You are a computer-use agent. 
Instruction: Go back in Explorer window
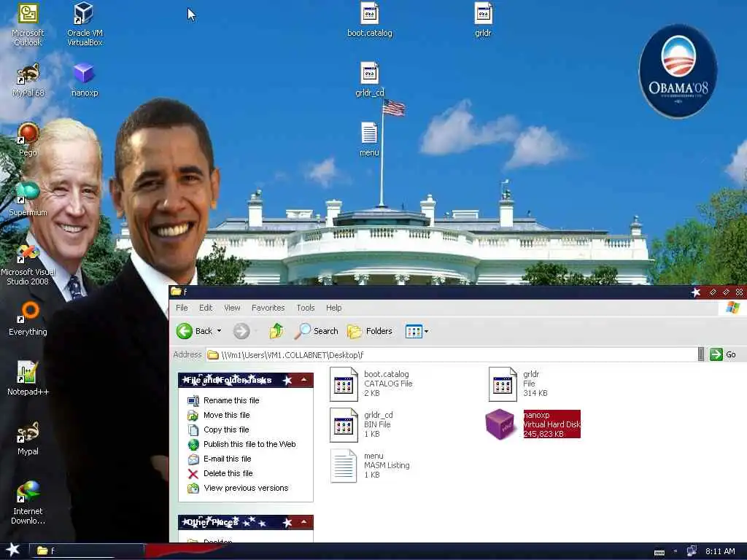click(194, 331)
